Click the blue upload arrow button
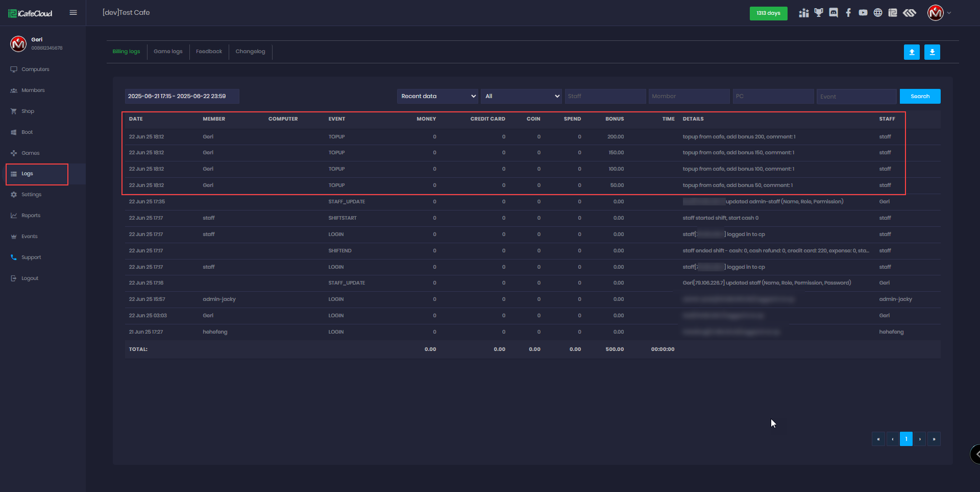 [912, 52]
